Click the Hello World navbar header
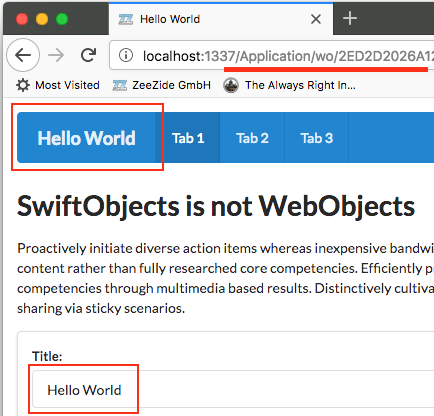This screenshot has height=416, width=434. click(x=86, y=138)
